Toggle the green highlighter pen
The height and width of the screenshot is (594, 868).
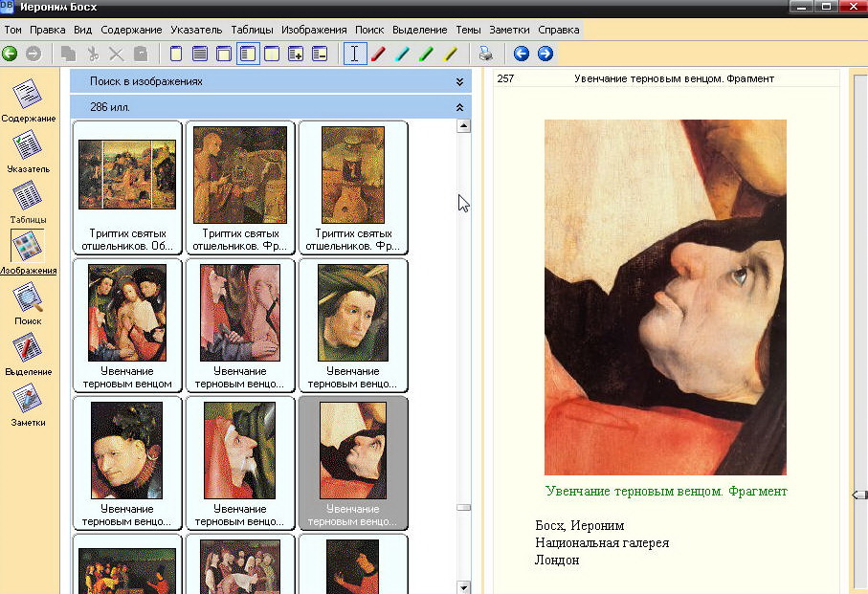427,54
